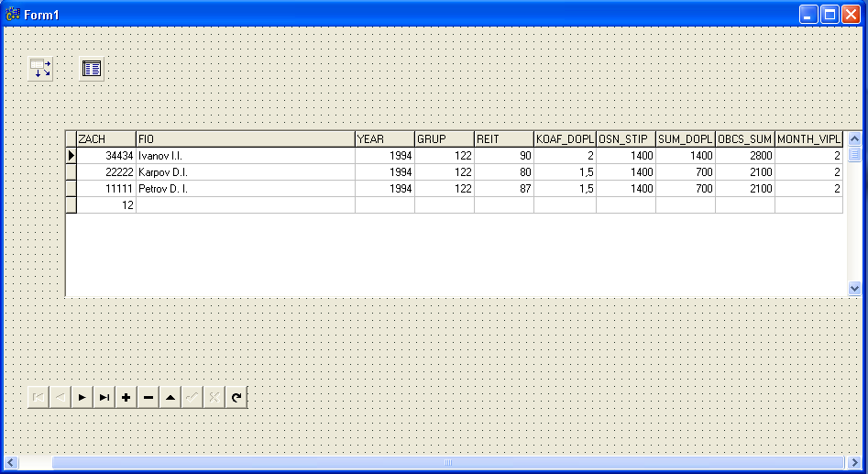Select the row indicator for Ivanov I.I.
This screenshot has height=474, width=868.
[71, 156]
